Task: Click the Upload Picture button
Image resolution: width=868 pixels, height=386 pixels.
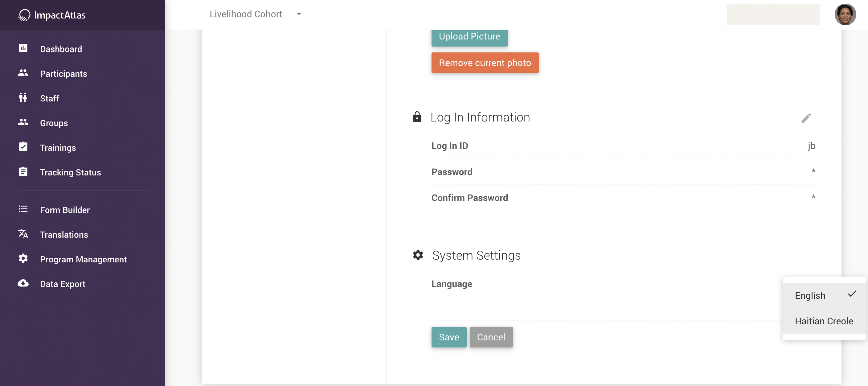Action: coord(469,37)
